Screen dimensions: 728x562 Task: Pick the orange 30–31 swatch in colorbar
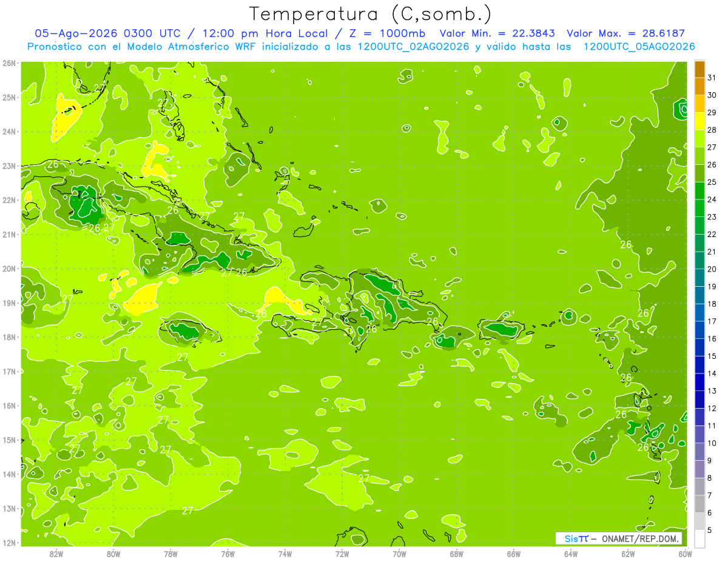click(x=699, y=86)
